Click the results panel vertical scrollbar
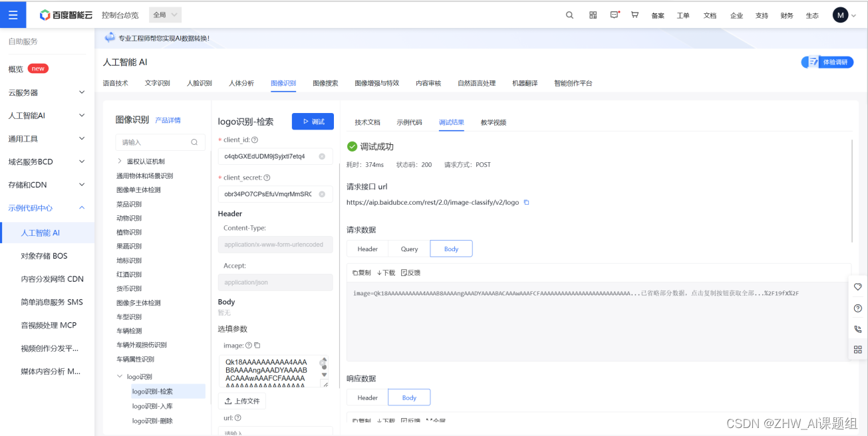The image size is (868, 436). pyautogui.click(x=851, y=189)
